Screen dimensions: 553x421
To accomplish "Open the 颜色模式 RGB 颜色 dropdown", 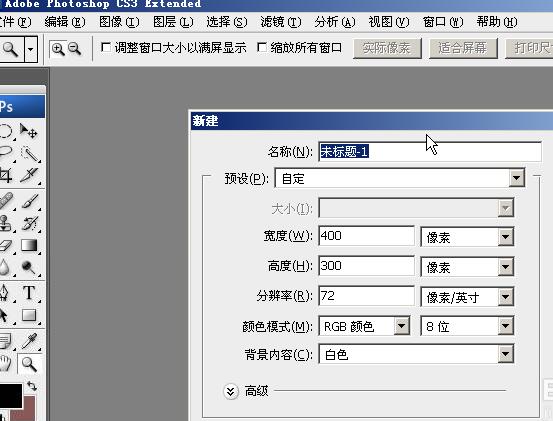I will pos(364,326).
